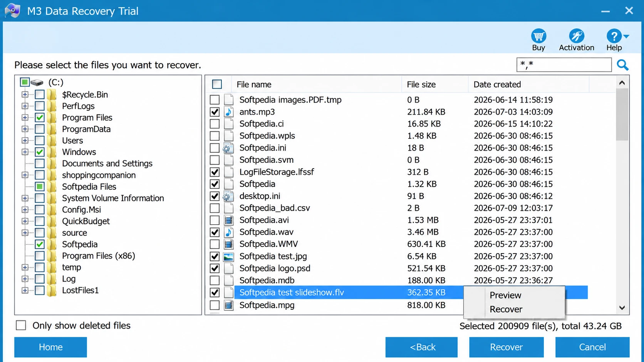Expand the QuickBudget folder node

[x=25, y=221]
